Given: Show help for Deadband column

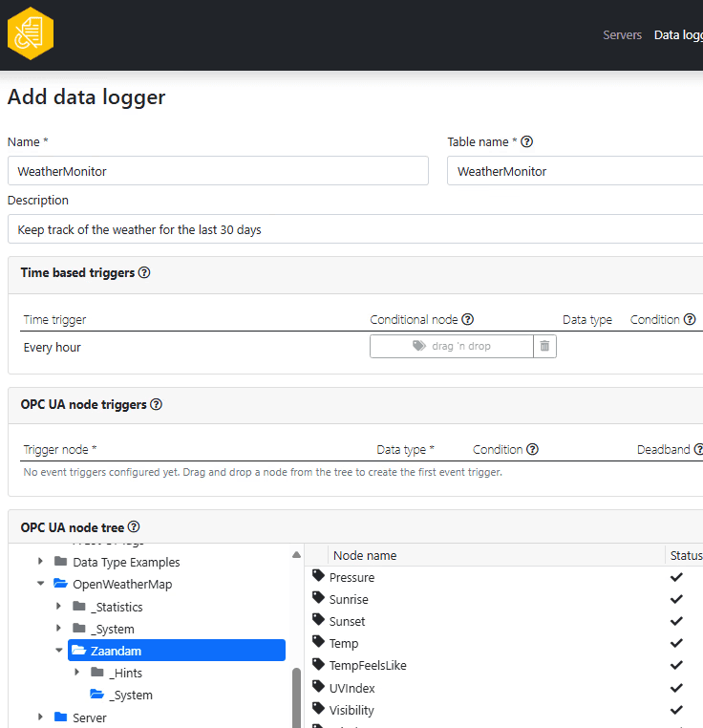Looking at the screenshot, I should pos(699,449).
